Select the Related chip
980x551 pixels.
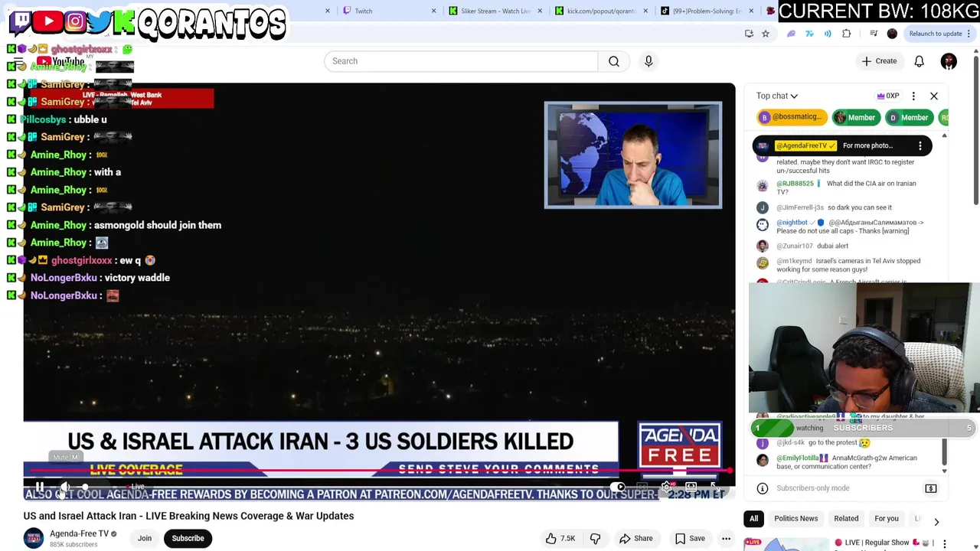(846, 519)
